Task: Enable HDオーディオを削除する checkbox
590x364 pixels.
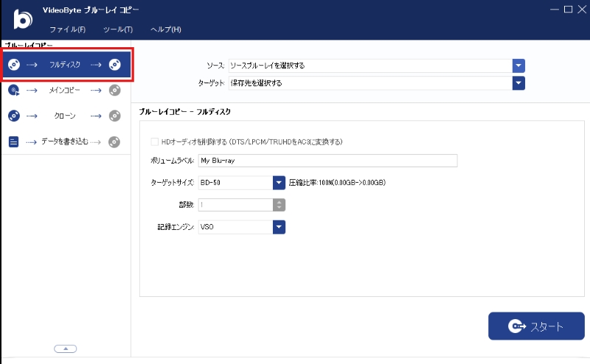Action: tap(155, 141)
